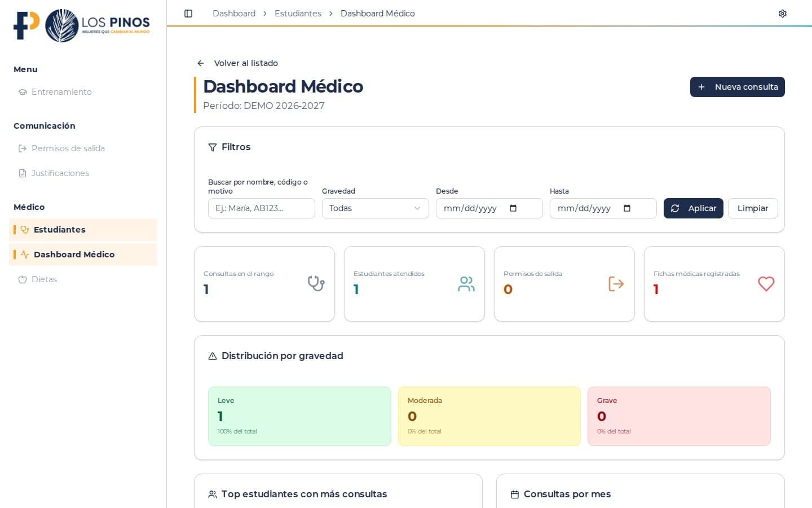
Task: Go to Estudiantes breadcrumb link
Action: 298,14
